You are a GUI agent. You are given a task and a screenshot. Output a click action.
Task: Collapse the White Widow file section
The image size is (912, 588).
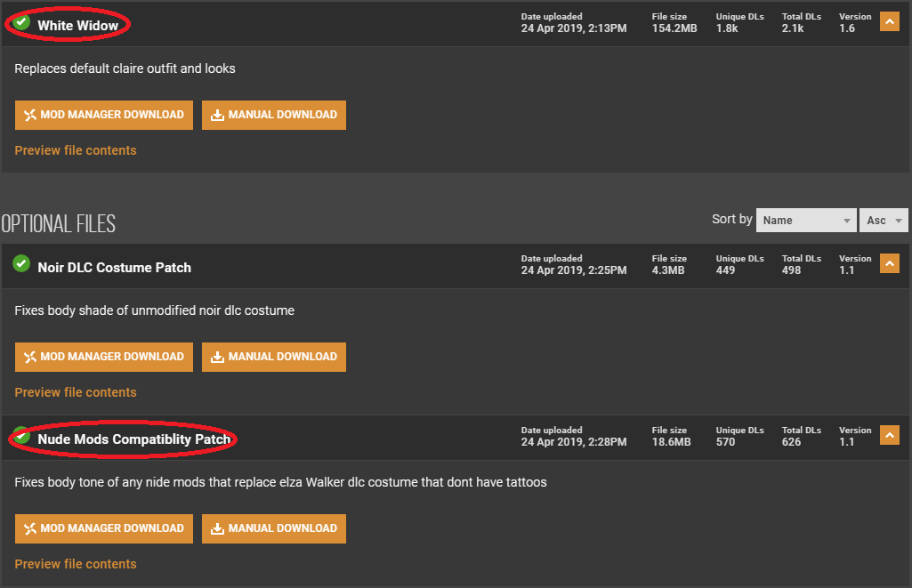pos(890,21)
